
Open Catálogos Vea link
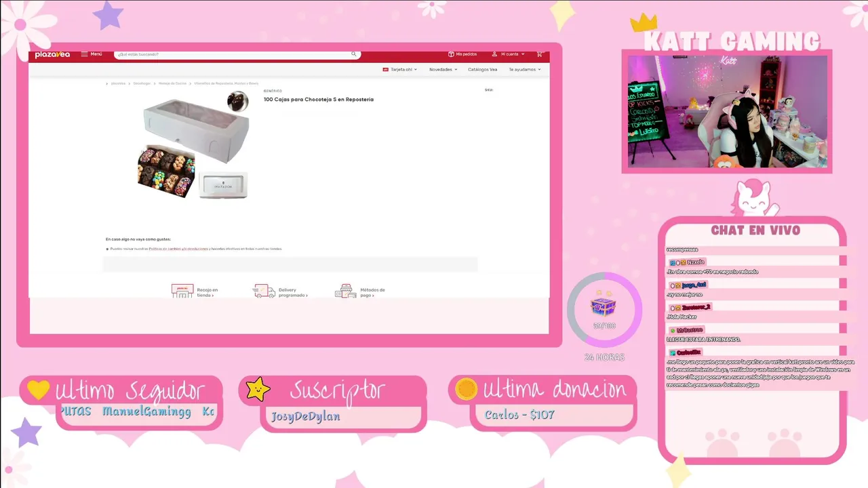click(482, 69)
